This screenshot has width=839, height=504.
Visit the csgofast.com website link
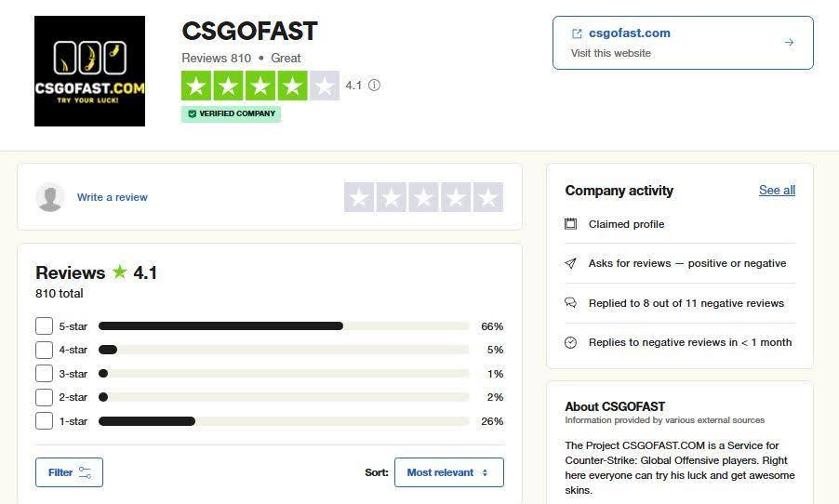click(630, 33)
